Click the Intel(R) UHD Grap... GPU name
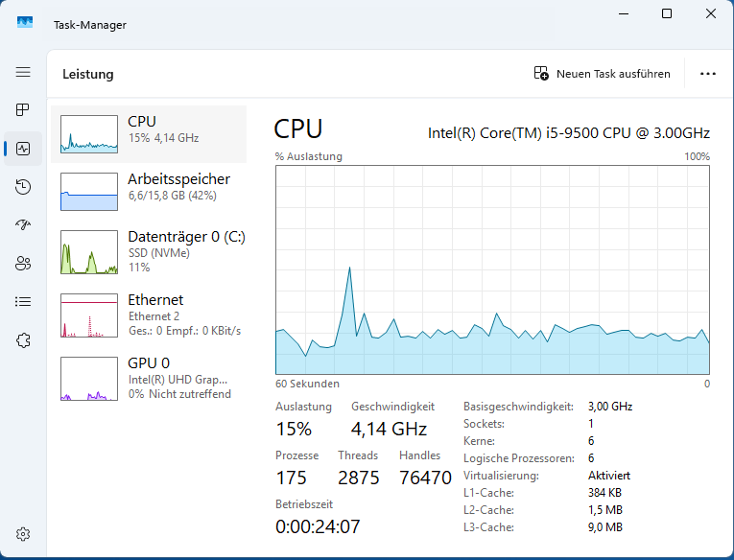This screenshot has width=734, height=560. 178,380
